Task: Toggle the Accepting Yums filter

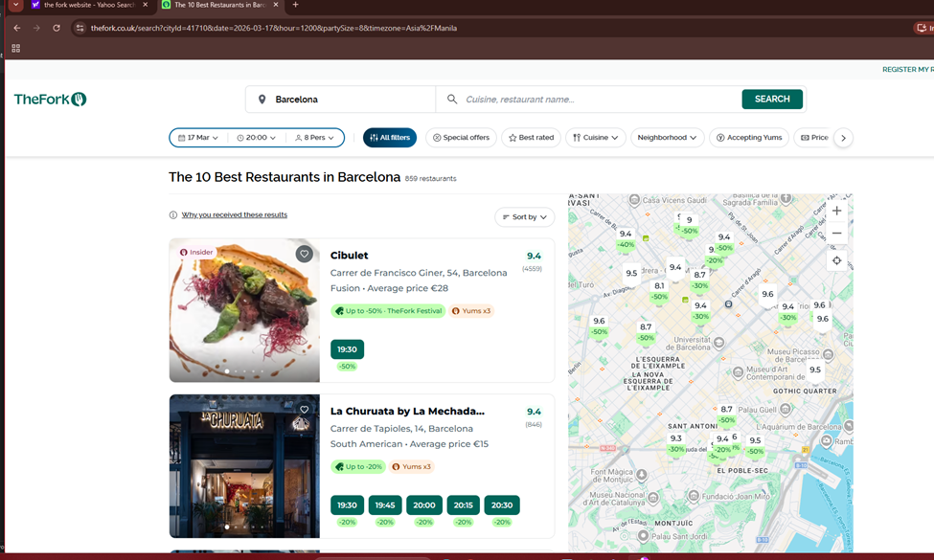Action: coord(749,138)
